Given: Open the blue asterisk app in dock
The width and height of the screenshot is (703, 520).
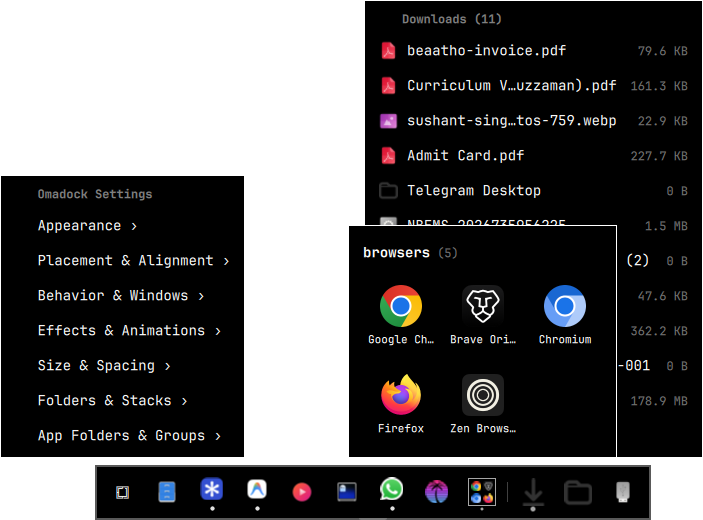Looking at the screenshot, I should 212,489.
